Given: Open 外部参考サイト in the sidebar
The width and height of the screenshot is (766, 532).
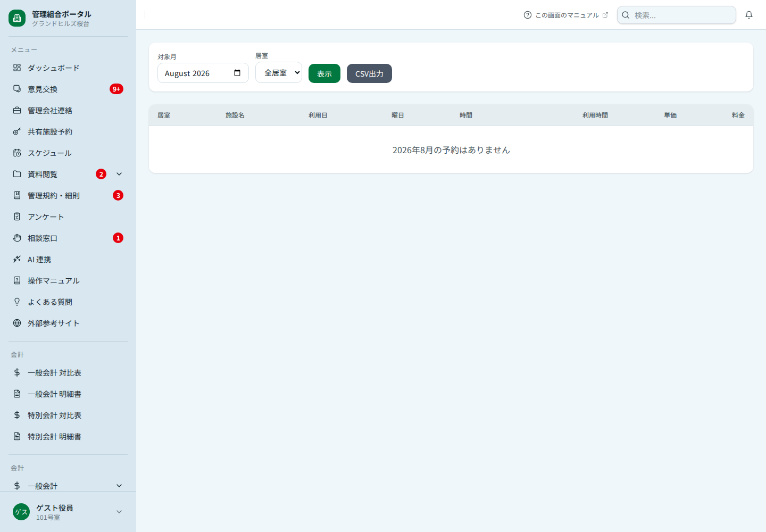Looking at the screenshot, I should (x=68, y=323).
